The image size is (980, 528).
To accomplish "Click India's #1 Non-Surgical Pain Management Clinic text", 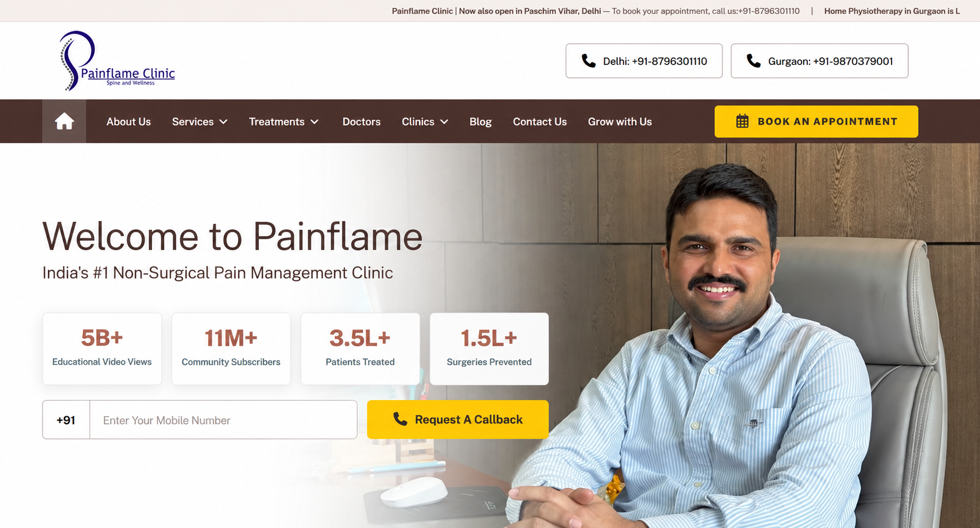I will tap(217, 272).
